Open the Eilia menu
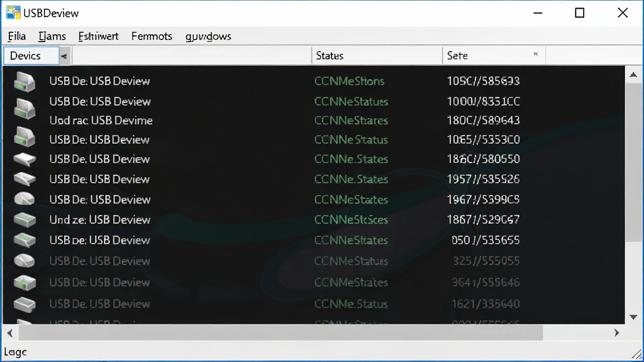 (17, 36)
